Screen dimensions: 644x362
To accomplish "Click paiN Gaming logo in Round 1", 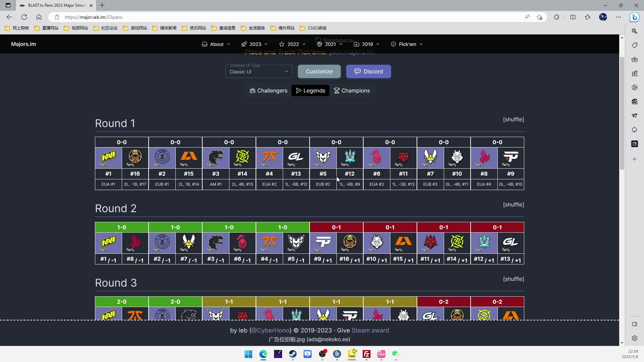I will pos(511,158).
